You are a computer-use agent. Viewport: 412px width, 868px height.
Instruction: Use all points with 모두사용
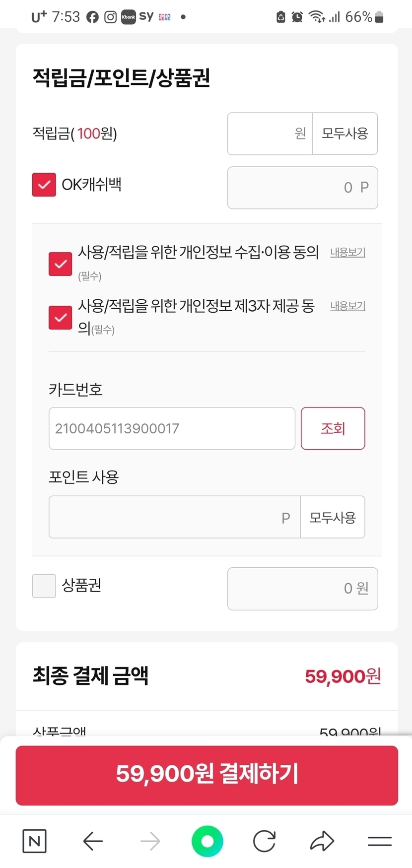tap(333, 517)
